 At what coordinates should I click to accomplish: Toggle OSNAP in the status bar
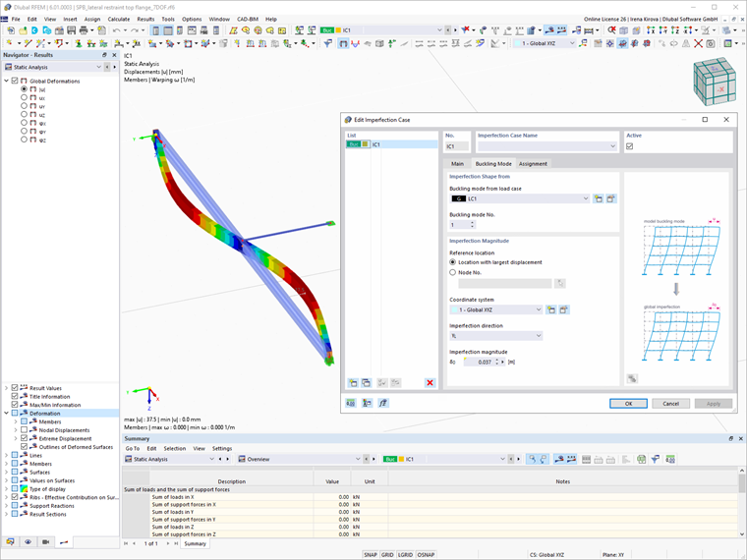(x=426, y=555)
